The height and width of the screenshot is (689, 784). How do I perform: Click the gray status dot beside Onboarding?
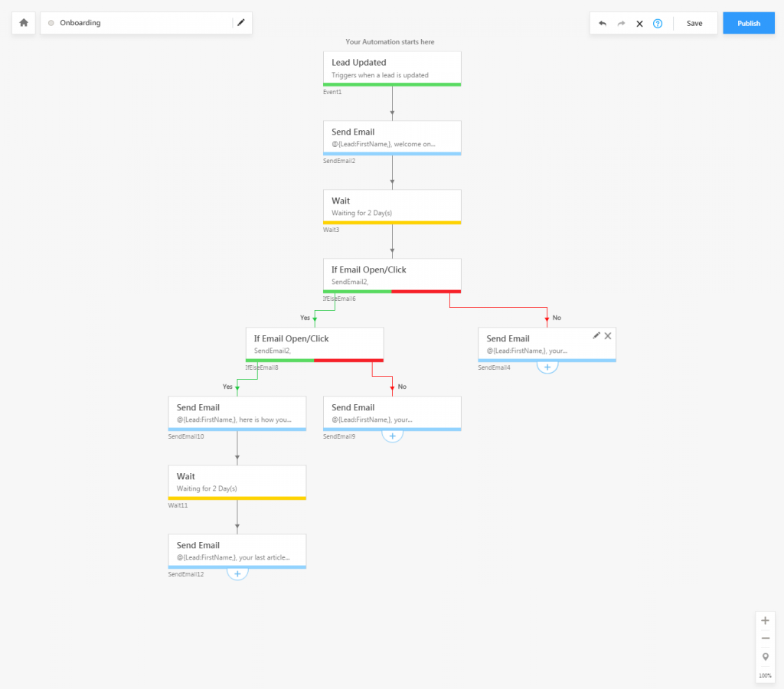tap(51, 23)
